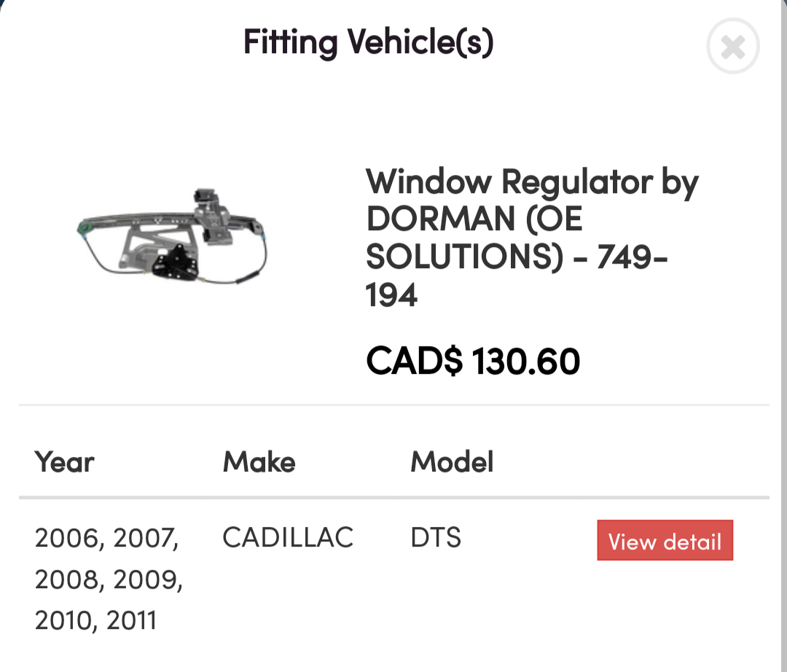
Task: Click the Year column header
Action: pos(64,461)
